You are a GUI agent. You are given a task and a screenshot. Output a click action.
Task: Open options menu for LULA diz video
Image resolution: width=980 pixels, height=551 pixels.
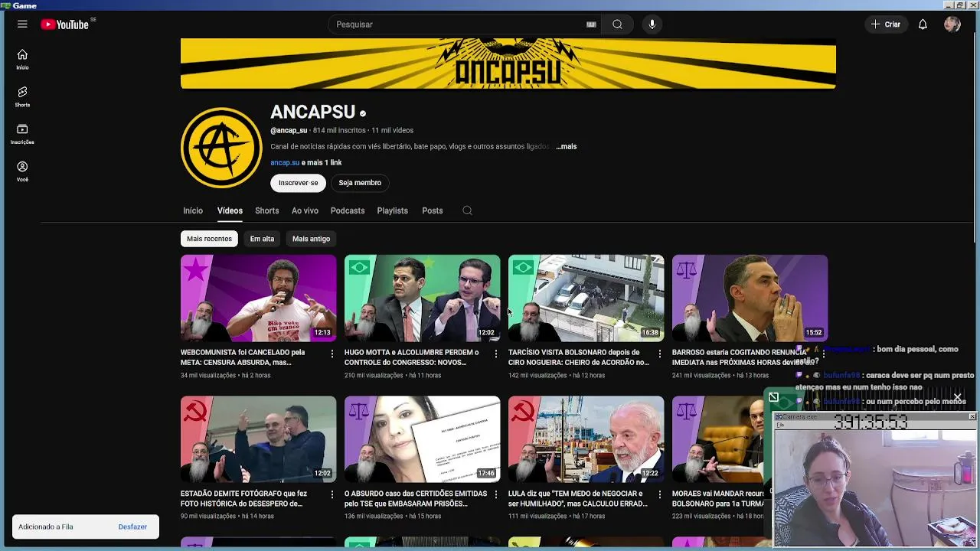pyautogui.click(x=659, y=494)
